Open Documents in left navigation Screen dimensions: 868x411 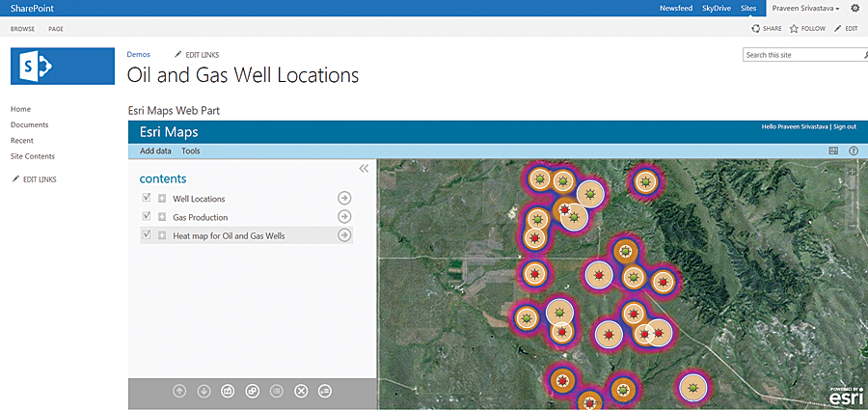29,124
